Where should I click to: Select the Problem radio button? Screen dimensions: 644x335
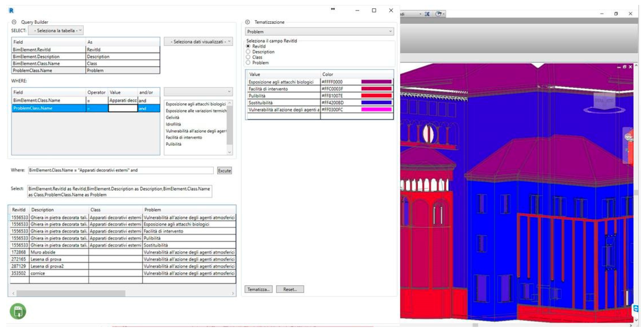click(248, 63)
